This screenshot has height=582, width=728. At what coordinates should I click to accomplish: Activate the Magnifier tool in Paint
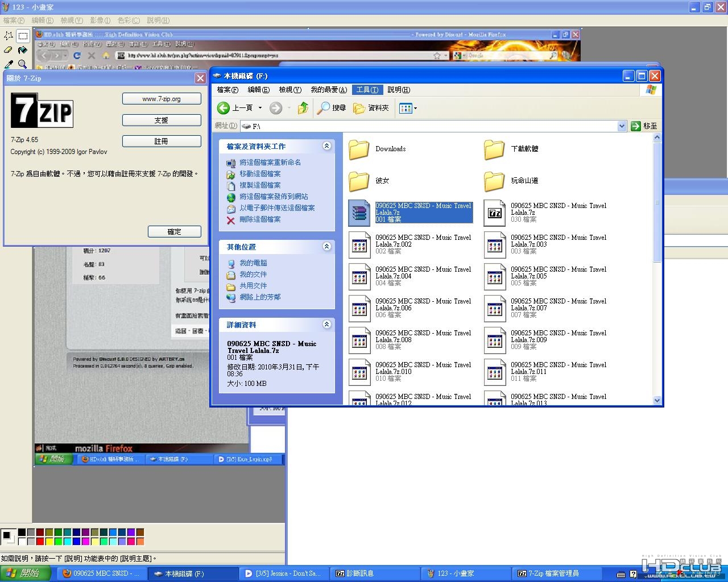(x=23, y=64)
